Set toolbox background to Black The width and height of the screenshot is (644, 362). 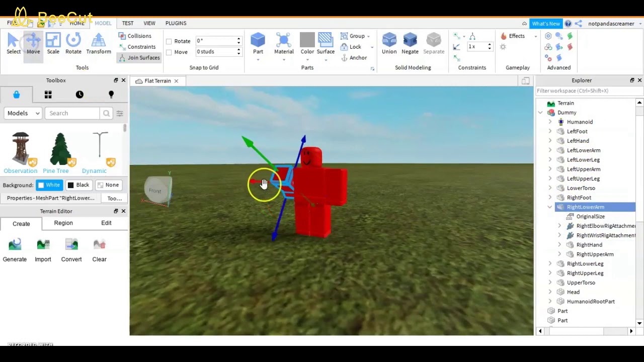[x=78, y=185]
